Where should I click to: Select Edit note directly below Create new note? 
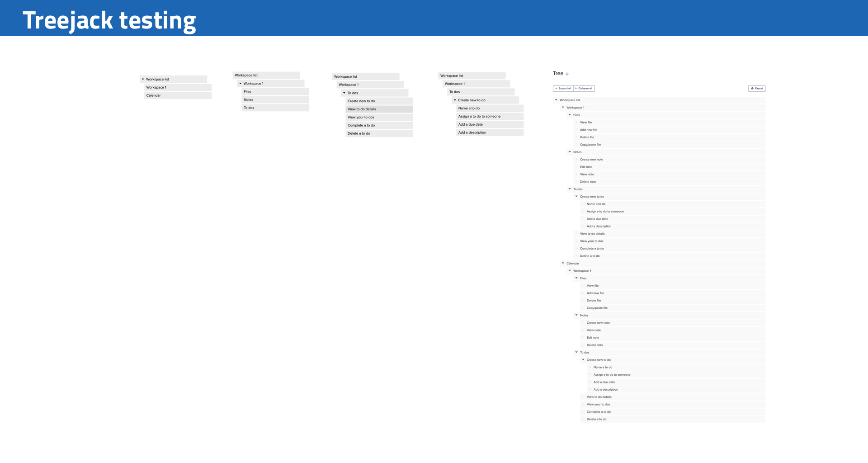coord(586,167)
